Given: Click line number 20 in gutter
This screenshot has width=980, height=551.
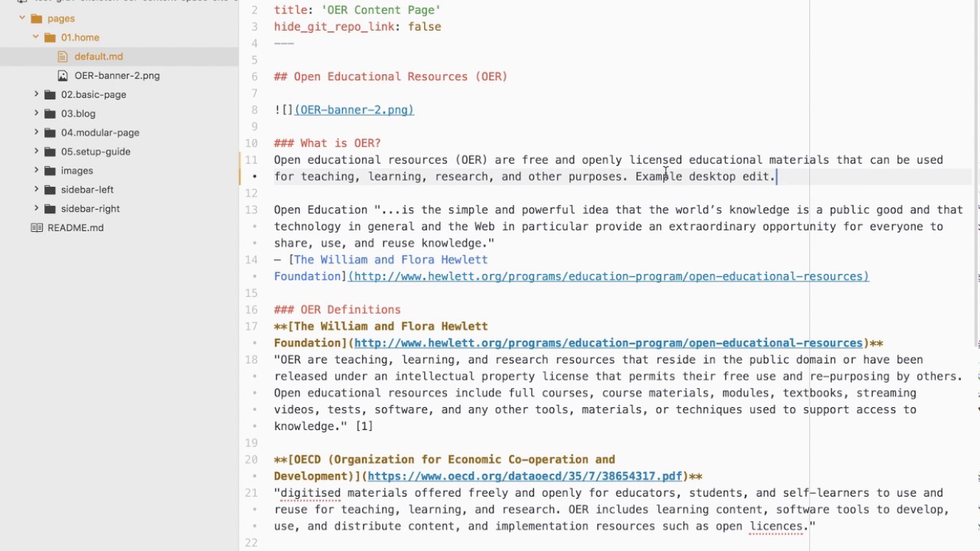Looking at the screenshot, I should pos(251,460).
